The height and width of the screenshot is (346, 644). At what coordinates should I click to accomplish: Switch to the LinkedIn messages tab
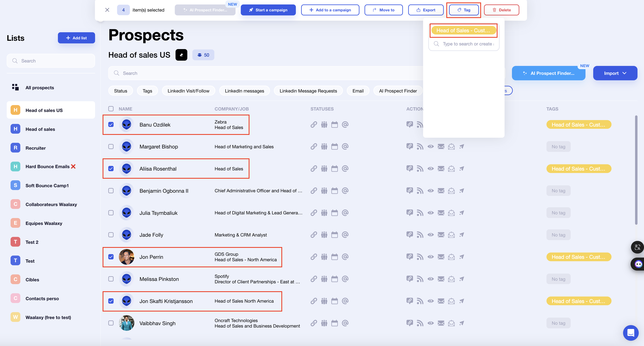tap(244, 90)
